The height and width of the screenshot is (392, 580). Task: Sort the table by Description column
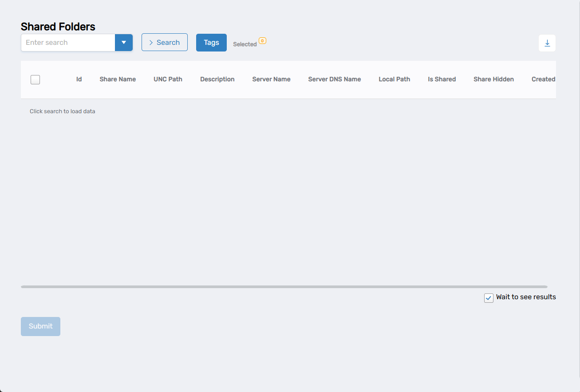tap(217, 79)
